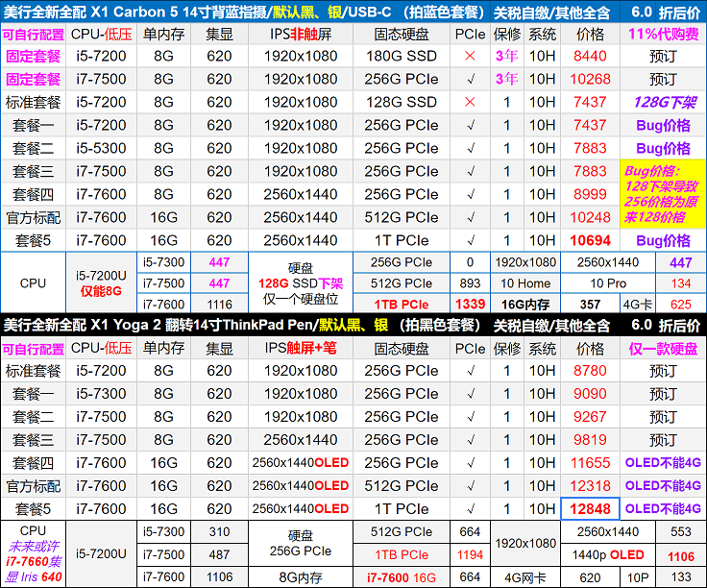Click the price cell '10268'
Image resolution: width=707 pixels, height=588 pixels.
(x=590, y=79)
